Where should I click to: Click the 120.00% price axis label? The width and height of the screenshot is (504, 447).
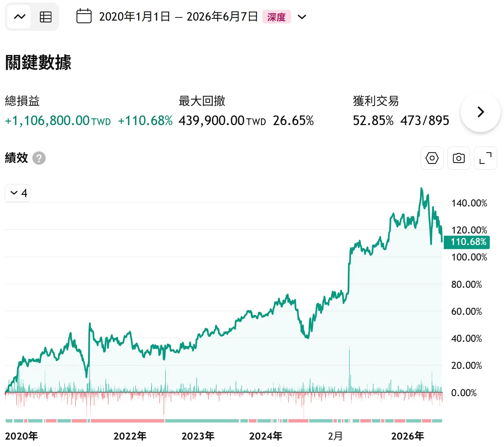click(469, 230)
